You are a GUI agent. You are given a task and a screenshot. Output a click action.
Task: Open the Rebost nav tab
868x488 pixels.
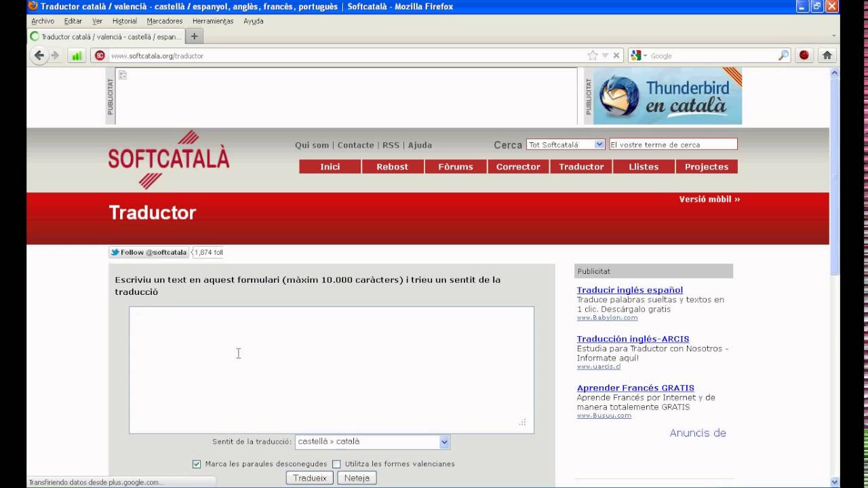pos(393,167)
